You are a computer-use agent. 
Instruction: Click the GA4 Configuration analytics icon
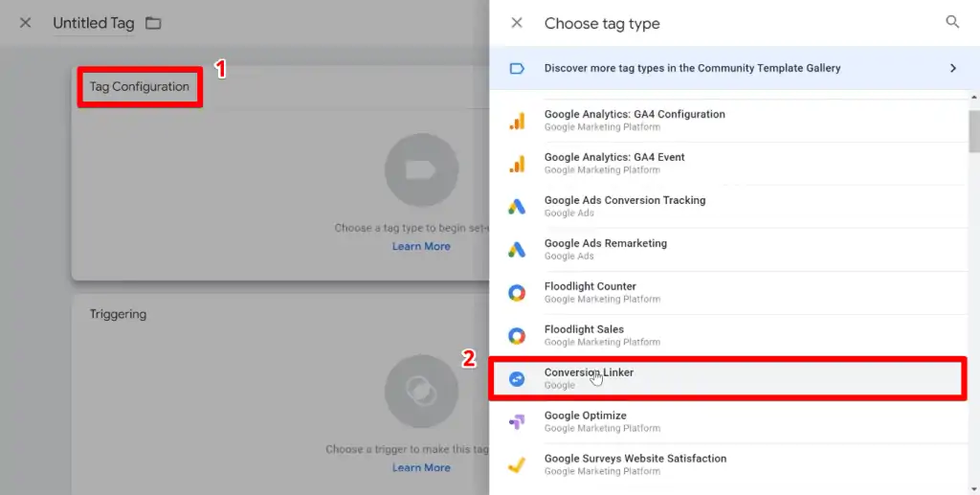point(517,121)
